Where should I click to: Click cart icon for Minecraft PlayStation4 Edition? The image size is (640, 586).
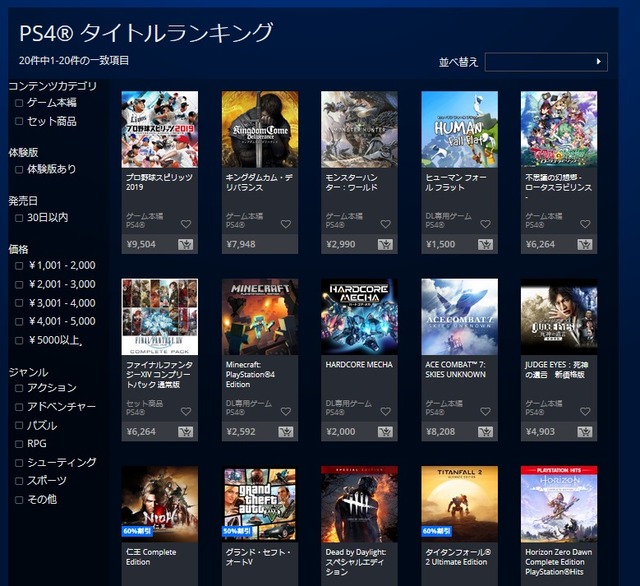pyautogui.click(x=285, y=432)
